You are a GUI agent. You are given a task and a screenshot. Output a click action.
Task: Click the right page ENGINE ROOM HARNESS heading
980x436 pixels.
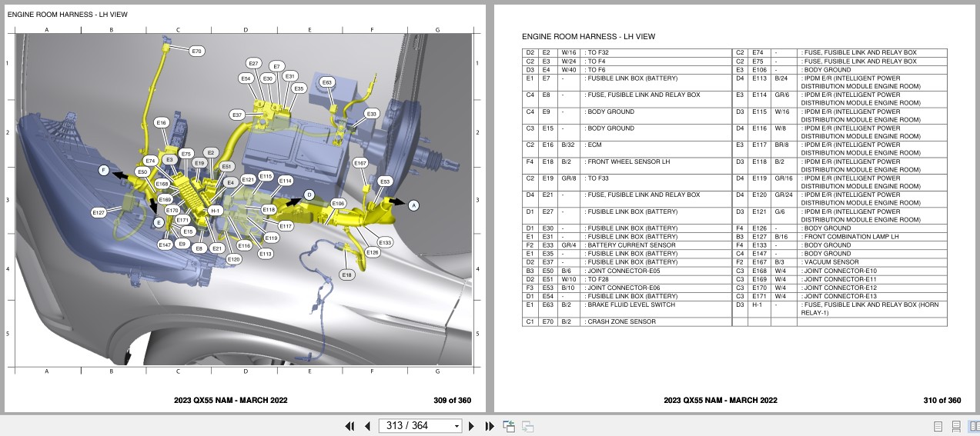point(588,36)
